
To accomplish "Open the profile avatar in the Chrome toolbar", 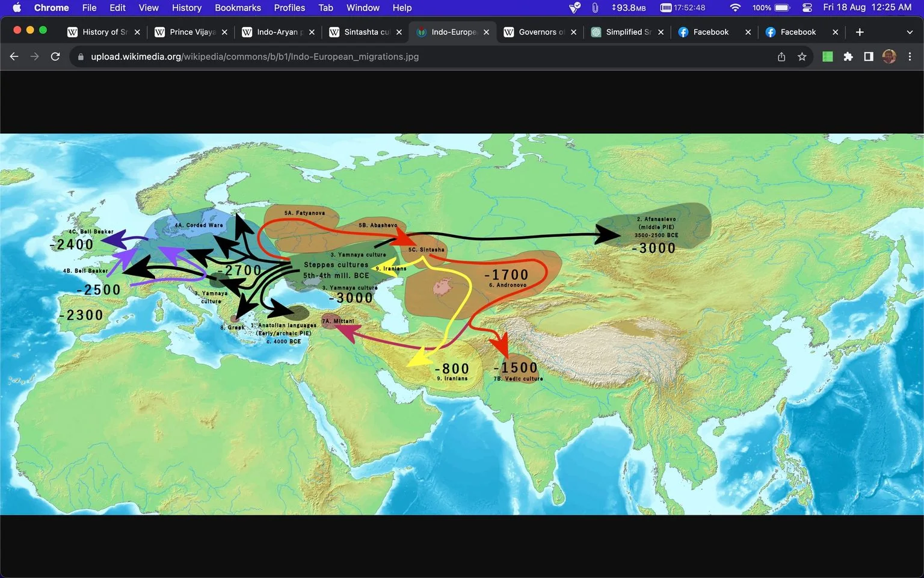I will click(889, 57).
